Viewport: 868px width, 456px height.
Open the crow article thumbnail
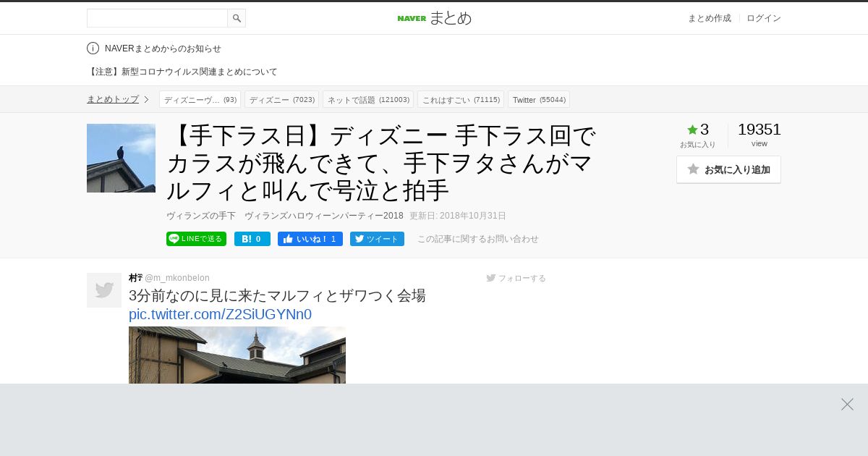point(121,158)
